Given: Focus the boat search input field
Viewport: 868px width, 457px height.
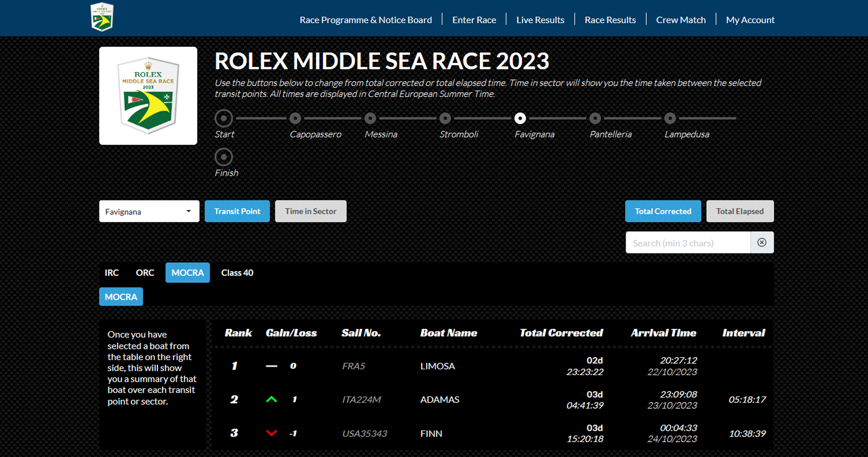Looking at the screenshot, I should tap(688, 242).
